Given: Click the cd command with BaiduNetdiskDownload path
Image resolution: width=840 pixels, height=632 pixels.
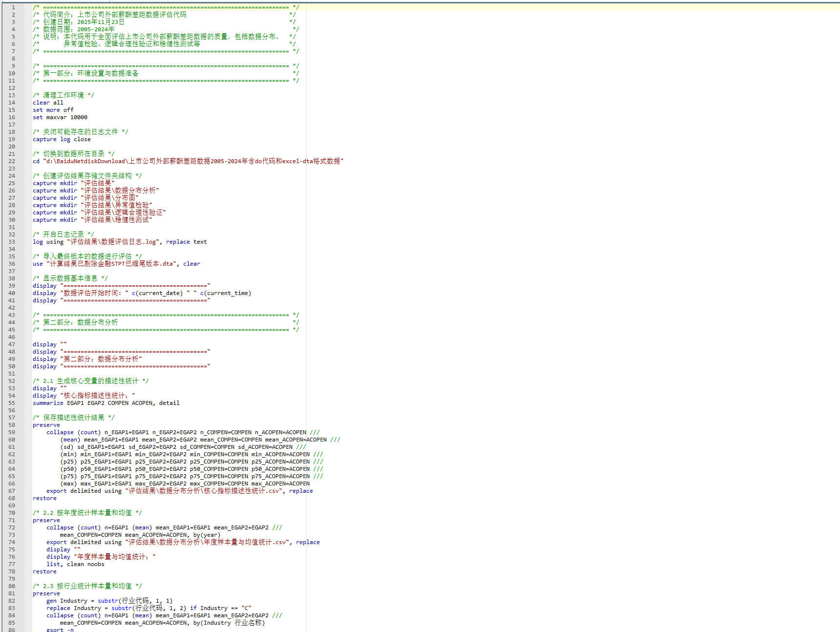Looking at the screenshot, I should click(188, 161).
